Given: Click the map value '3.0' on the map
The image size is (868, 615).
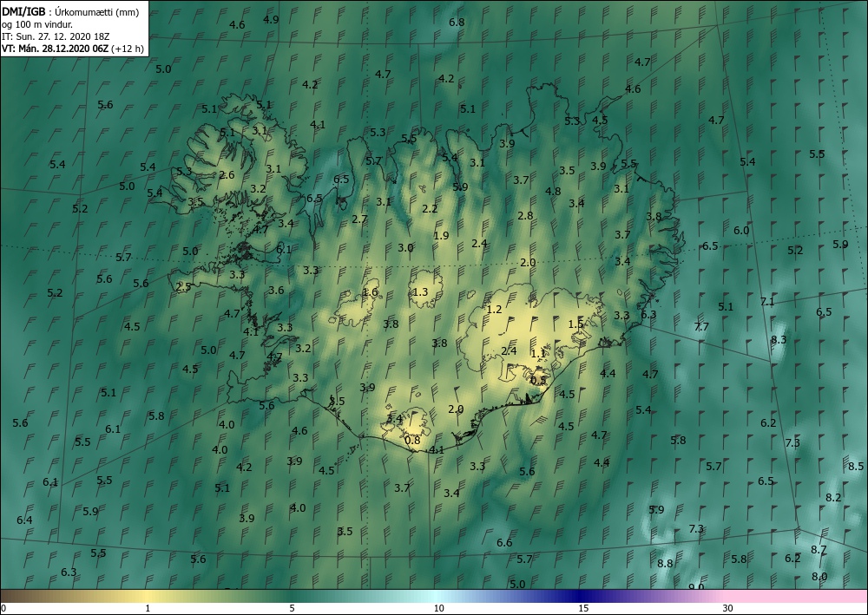Looking at the screenshot, I should [x=405, y=248].
